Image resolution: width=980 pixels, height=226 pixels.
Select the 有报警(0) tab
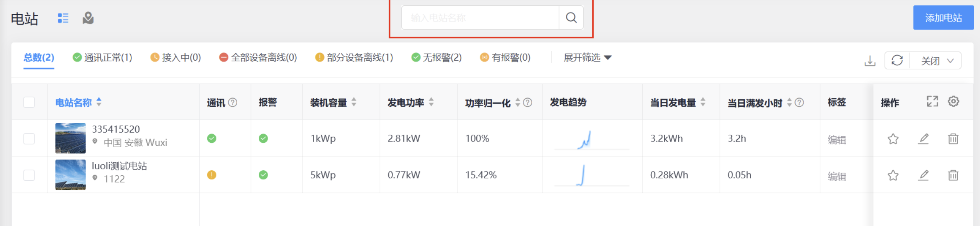505,58
